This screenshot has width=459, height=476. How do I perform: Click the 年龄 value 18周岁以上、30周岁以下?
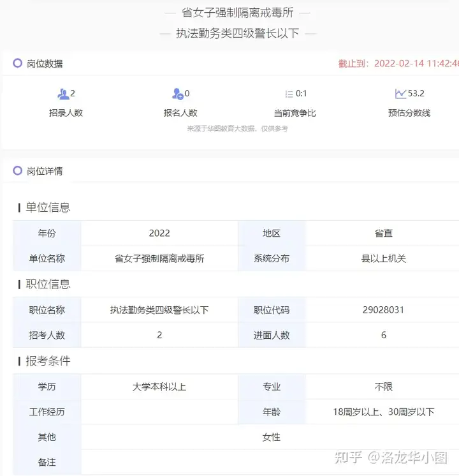(x=384, y=412)
